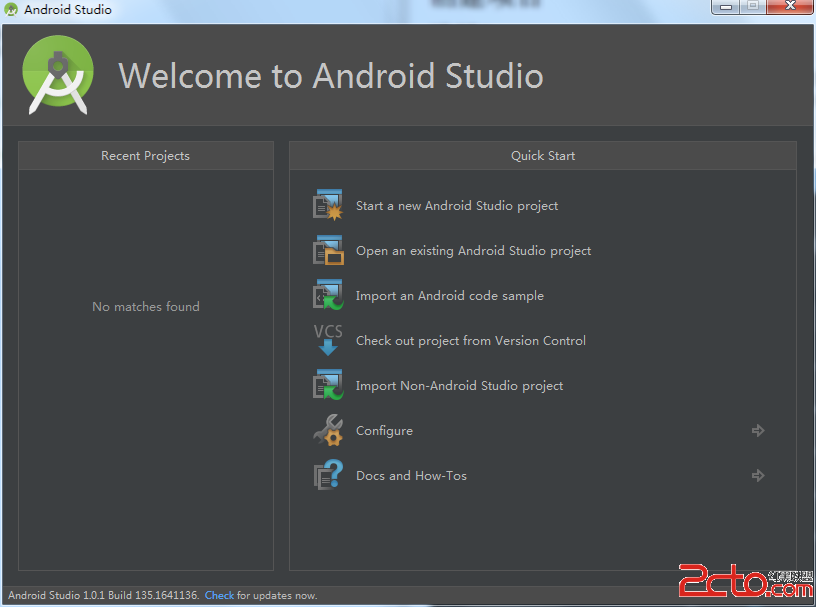Click the Check for updates link
Viewport: 816px width, 607px height.
click(219, 595)
